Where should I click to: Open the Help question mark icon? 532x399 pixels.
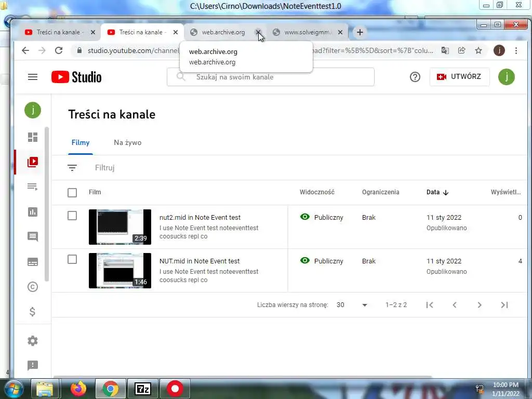pyautogui.click(x=415, y=77)
